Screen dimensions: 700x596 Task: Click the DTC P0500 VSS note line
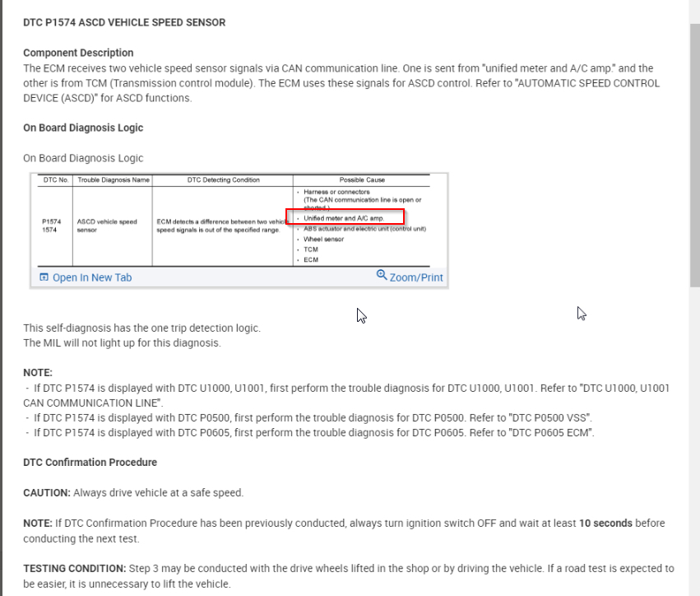coord(308,417)
